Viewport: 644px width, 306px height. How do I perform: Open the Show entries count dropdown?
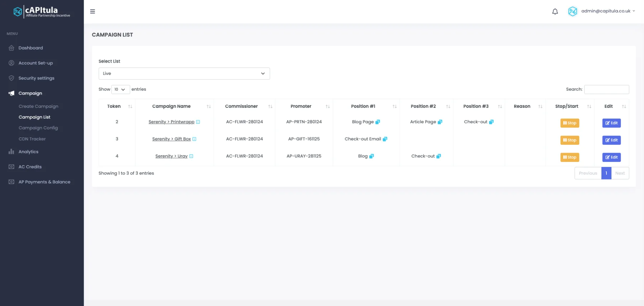click(x=120, y=89)
